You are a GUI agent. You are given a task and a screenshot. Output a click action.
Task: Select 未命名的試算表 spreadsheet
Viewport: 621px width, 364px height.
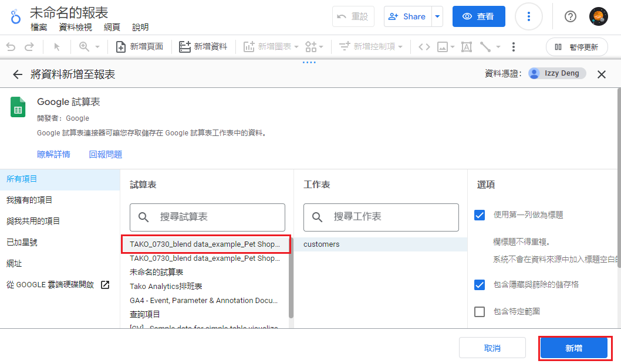tap(205, 272)
